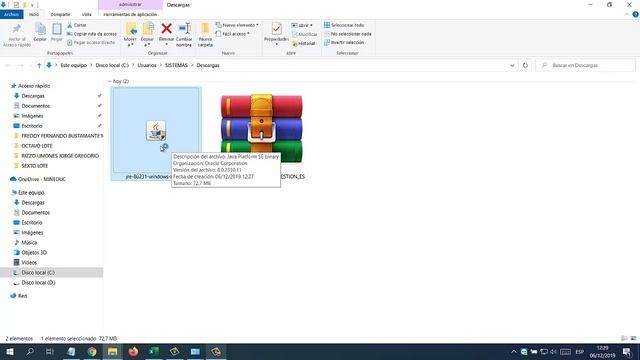Create a Nueva carpeta from ribbon
The height and width of the screenshot is (360, 640).
click(205, 35)
